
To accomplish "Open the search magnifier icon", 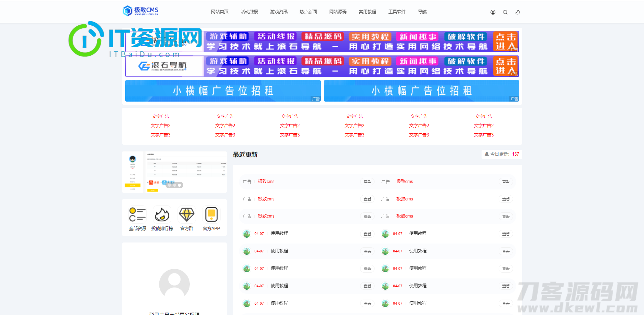I will (505, 12).
